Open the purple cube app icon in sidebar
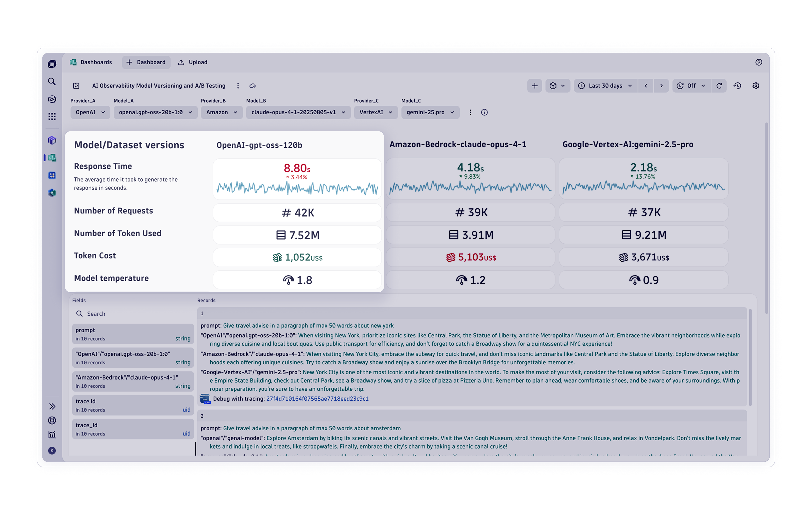 [x=52, y=140]
